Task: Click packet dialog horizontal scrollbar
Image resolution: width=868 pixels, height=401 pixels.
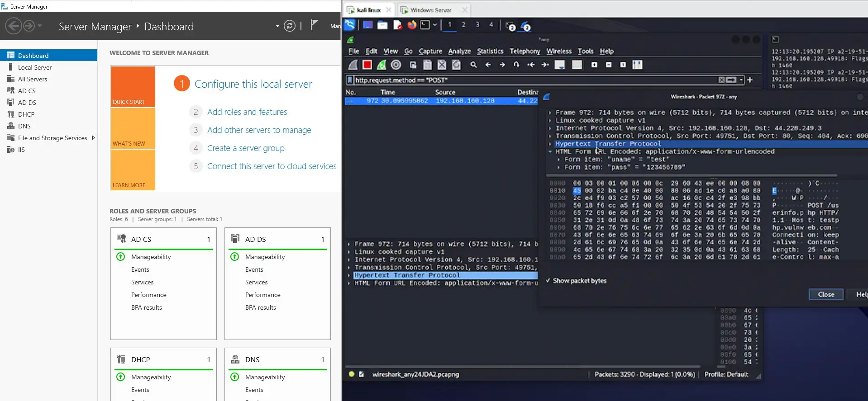Action: (692, 175)
